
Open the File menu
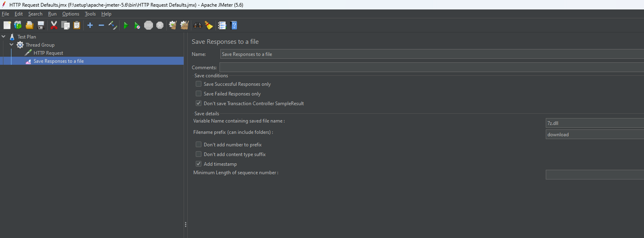tap(5, 14)
